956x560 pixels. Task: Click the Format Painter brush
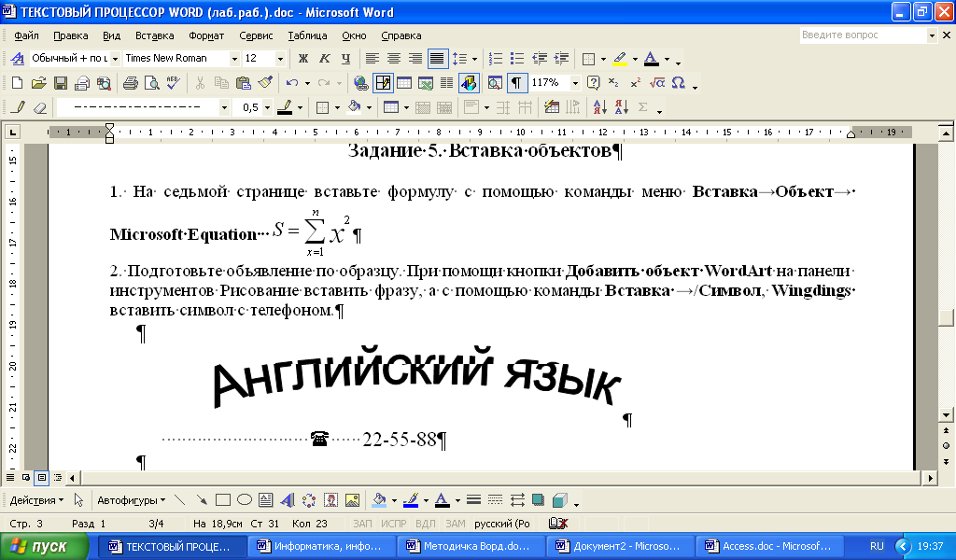[264, 83]
